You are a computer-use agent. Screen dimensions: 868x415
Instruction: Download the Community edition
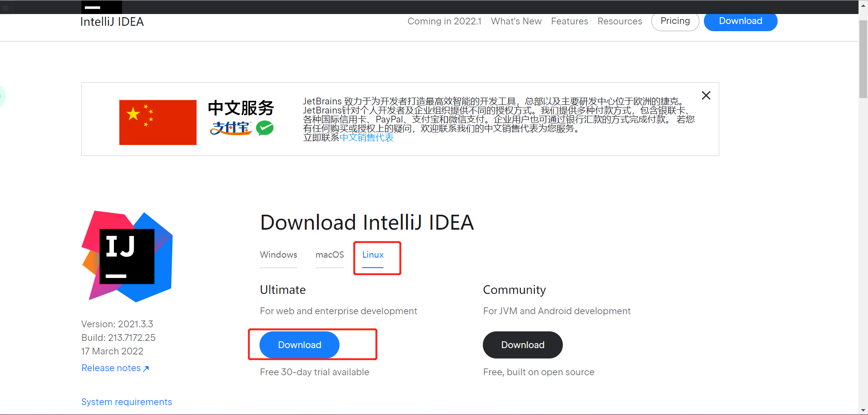[523, 345]
